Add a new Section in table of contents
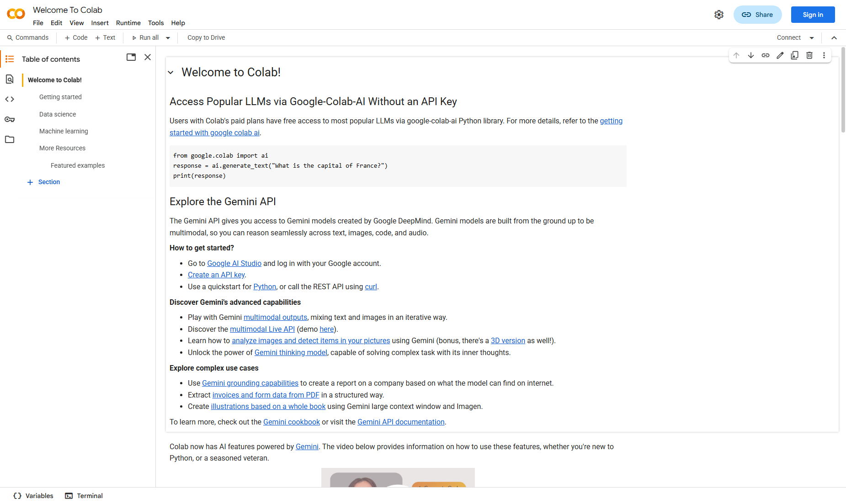 [43, 182]
